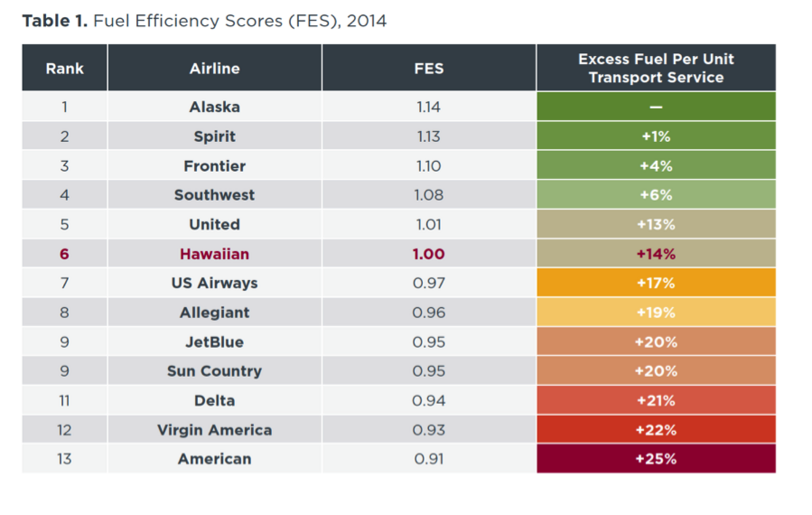Click the highlighted Hawaiian airline name

coord(215,254)
